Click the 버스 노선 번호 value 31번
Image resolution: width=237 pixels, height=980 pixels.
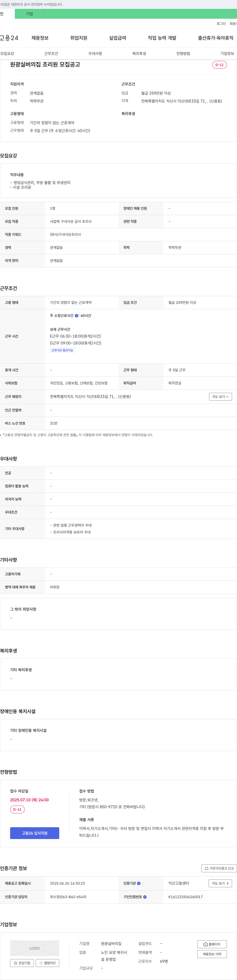point(54,423)
